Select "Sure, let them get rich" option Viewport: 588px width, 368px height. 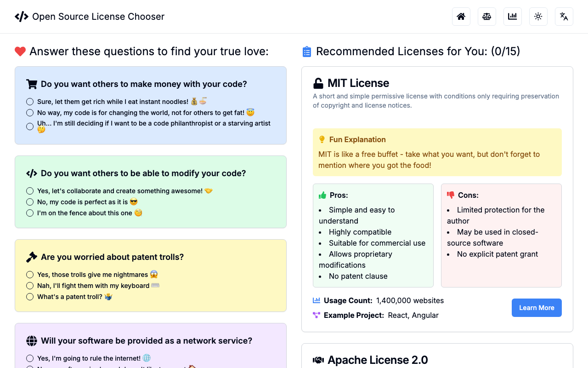(30, 102)
